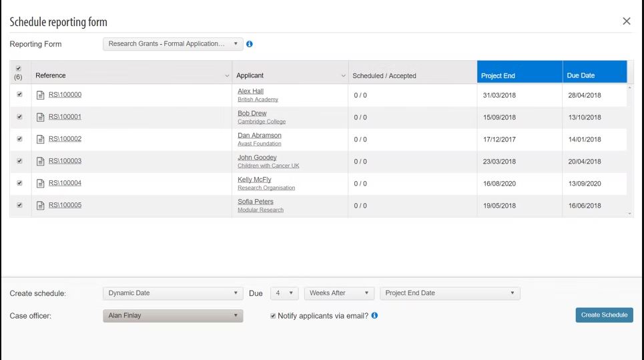Click the document icon for RS\100004
Image resolution: width=644 pixels, height=360 pixels.
pyautogui.click(x=40, y=183)
